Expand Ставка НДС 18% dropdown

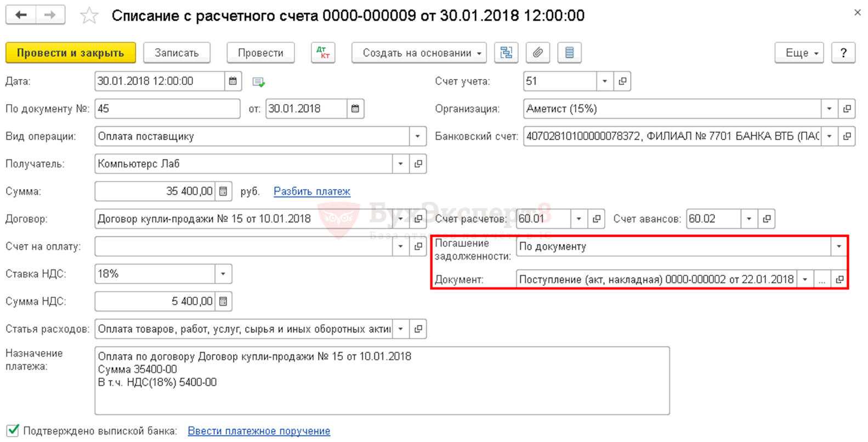click(223, 274)
